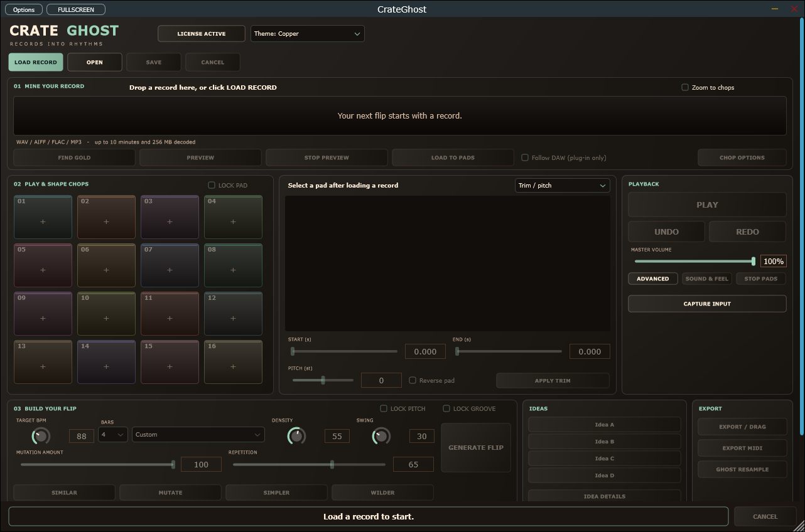This screenshot has height=532, width=805.
Task: Click the Ghost Resample button
Action: pyautogui.click(x=742, y=469)
